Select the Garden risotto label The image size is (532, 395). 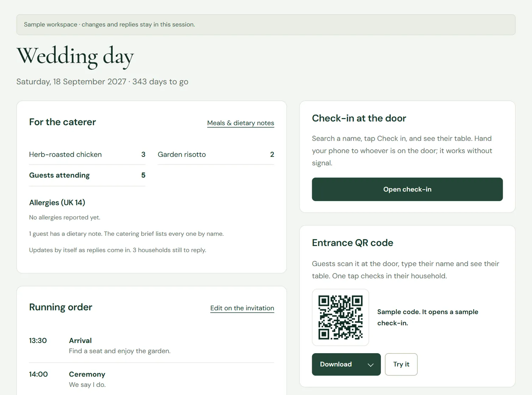tap(182, 155)
